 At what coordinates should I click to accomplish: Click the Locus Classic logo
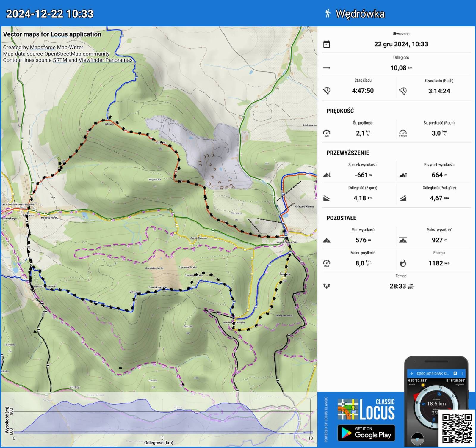[366, 409]
